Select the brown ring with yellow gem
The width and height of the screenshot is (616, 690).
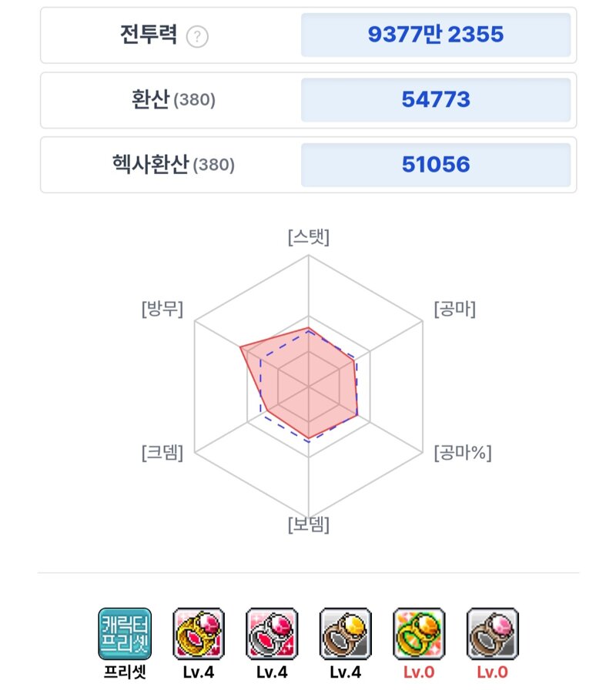tap(346, 634)
